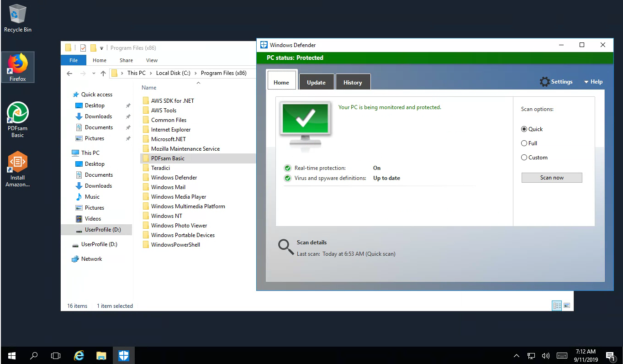Image resolution: width=623 pixels, height=364 pixels.
Task: Select the Windows Mail folder
Action: [168, 187]
